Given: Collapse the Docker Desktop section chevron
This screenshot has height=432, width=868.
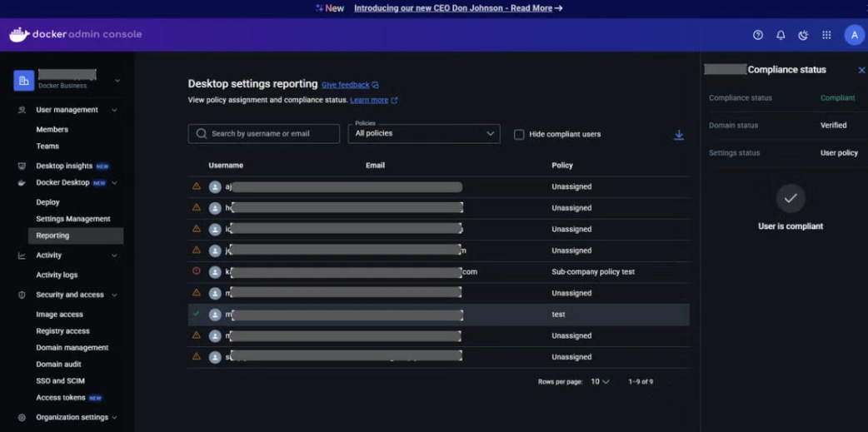Looking at the screenshot, I should click(x=115, y=183).
